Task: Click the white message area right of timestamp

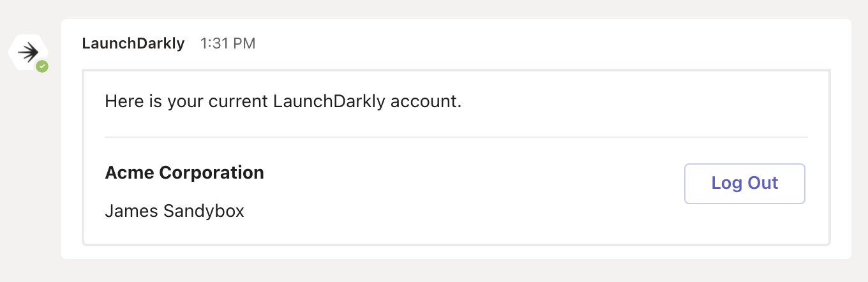Action: pos(511,43)
